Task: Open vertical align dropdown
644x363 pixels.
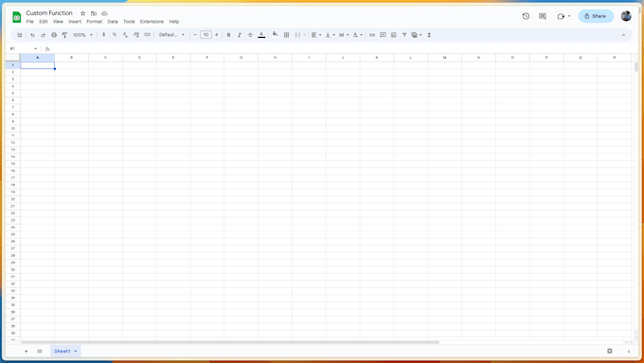Action: (x=331, y=35)
